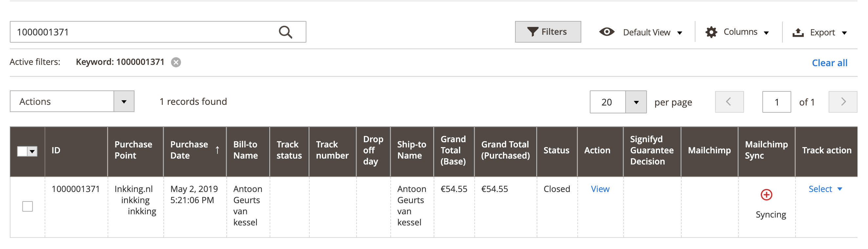Click the current page number field
Image resolution: width=868 pixels, height=249 pixels.
coord(776,102)
